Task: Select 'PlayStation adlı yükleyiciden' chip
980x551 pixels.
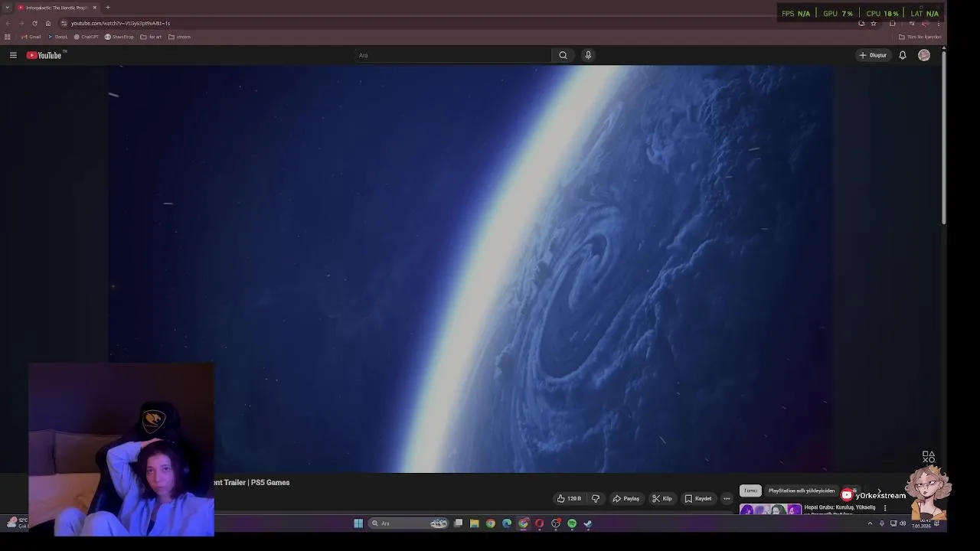Action: [801, 491]
